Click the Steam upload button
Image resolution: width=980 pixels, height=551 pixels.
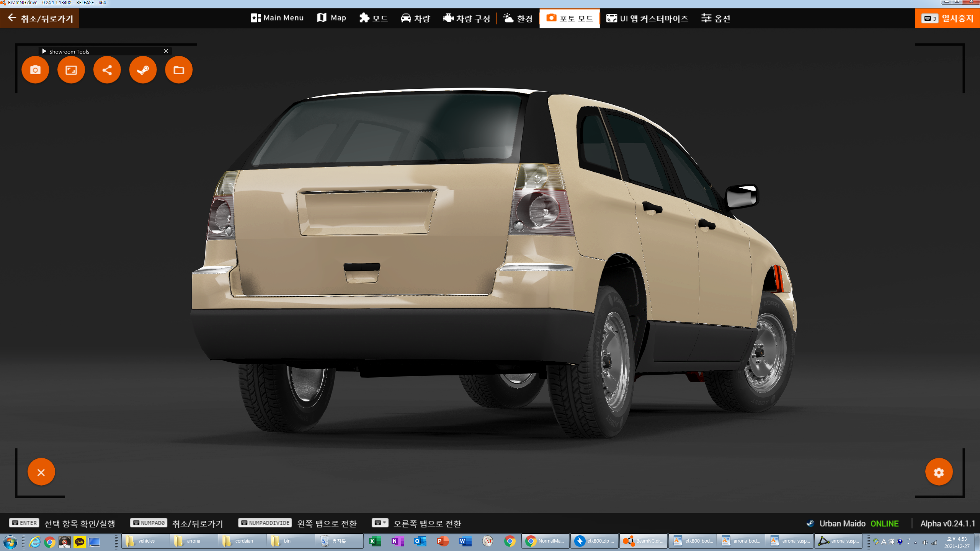pos(143,70)
